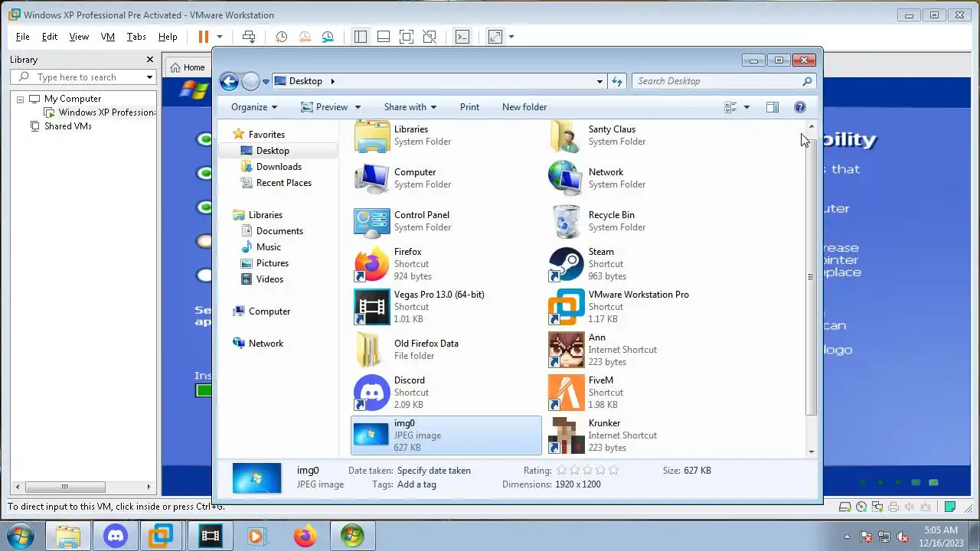Select the Recycle Bin item
The image size is (980, 551).
(641, 221)
